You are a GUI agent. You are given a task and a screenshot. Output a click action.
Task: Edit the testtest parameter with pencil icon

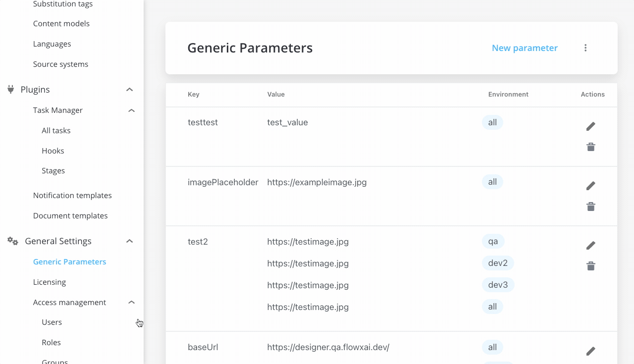click(590, 126)
